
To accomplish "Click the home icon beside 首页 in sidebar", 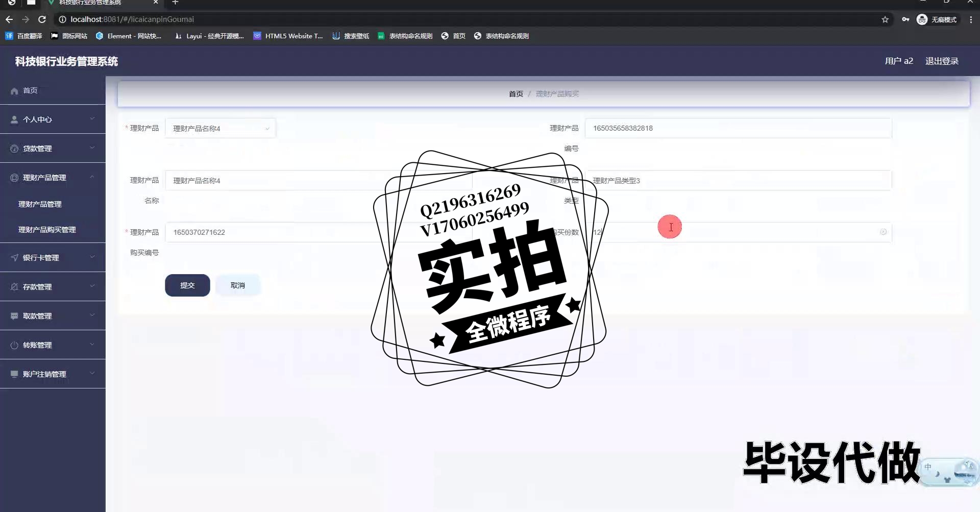I will tap(14, 91).
